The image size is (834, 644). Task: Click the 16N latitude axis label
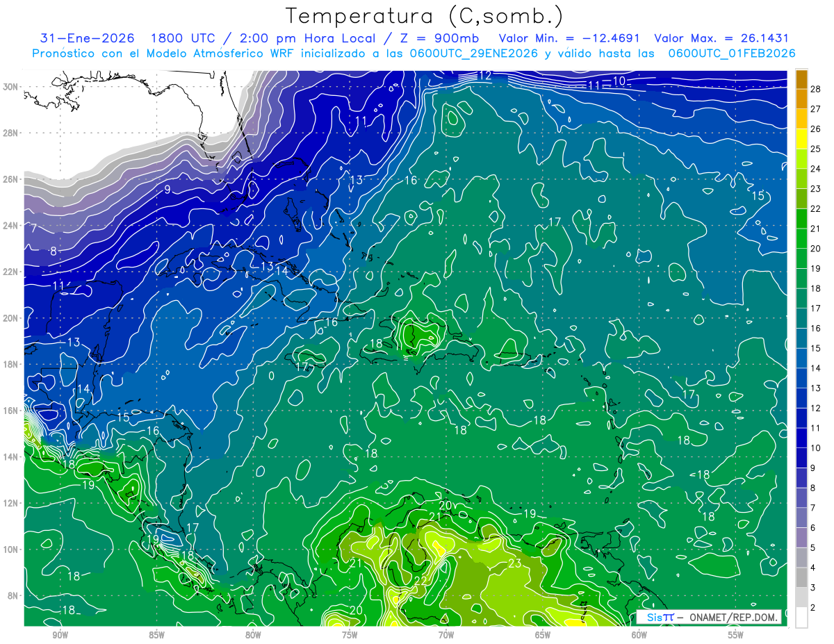[11, 411]
